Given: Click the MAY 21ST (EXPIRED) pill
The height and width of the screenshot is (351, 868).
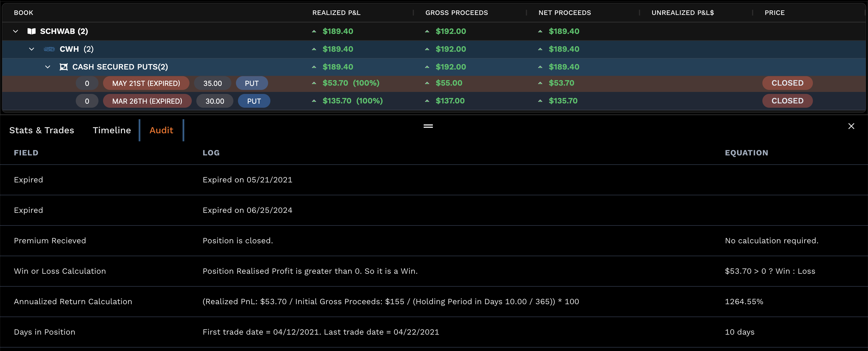Looking at the screenshot, I should [x=146, y=83].
